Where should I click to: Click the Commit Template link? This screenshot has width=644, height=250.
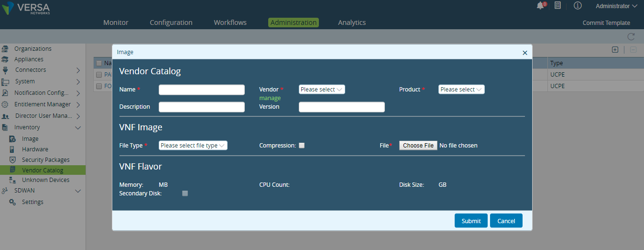coord(606,23)
